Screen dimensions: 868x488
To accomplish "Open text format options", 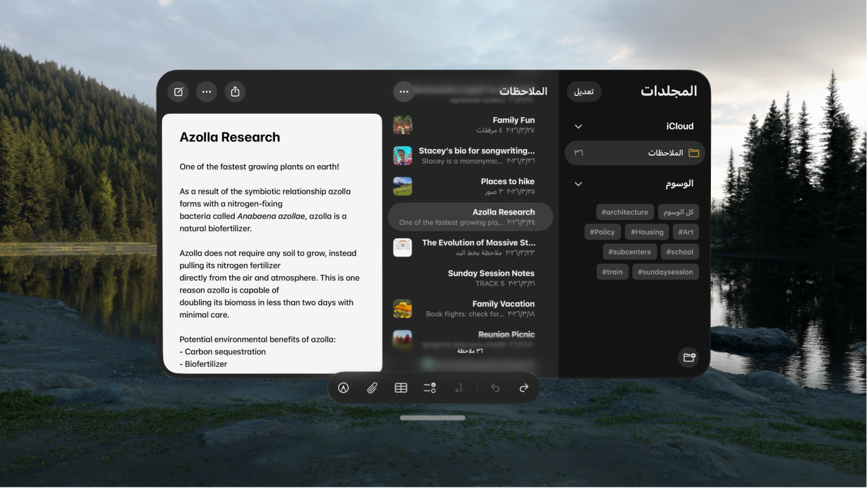I will click(458, 388).
